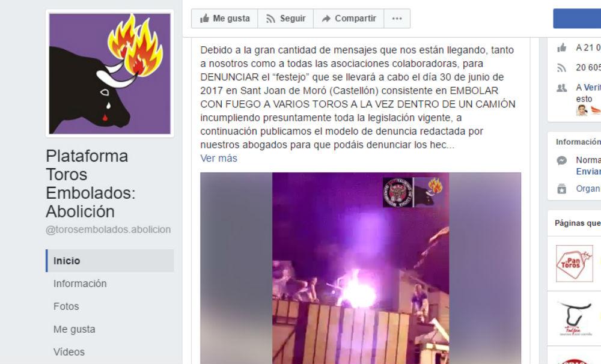The image size is (601, 364).
Task: Go to the Fotos section
Action: pyautogui.click(x=66, y=306)
